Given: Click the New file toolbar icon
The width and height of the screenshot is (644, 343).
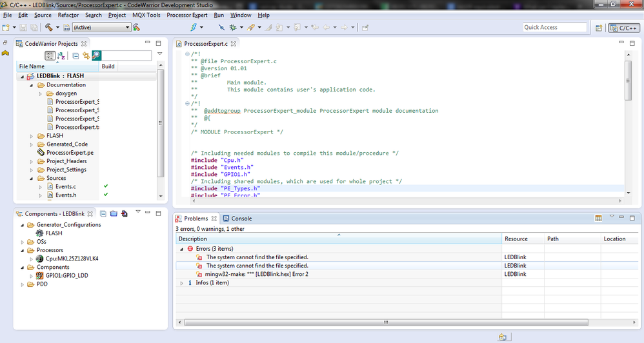Looking at the screenshot, I should click(x=6, y=28).
